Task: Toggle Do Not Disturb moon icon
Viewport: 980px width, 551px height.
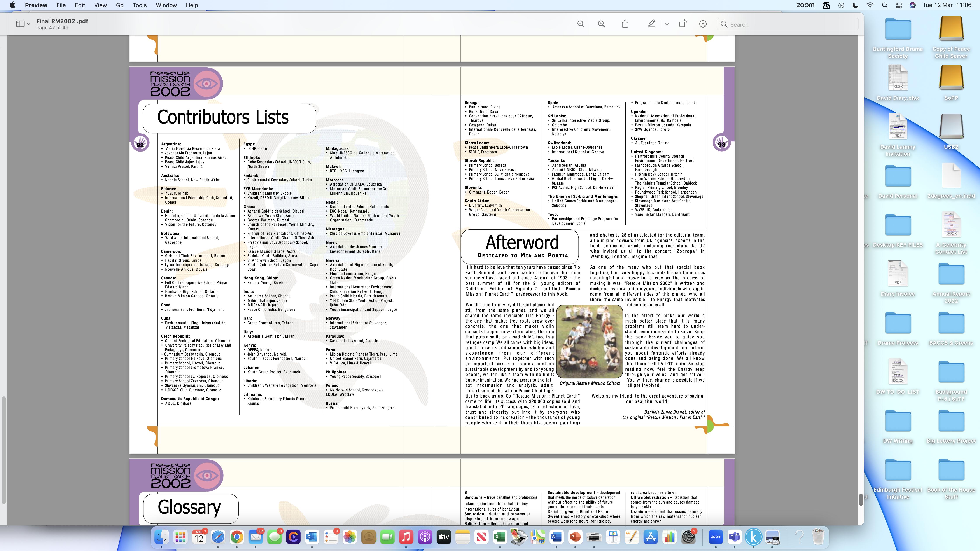Action: tap(856, 5)
